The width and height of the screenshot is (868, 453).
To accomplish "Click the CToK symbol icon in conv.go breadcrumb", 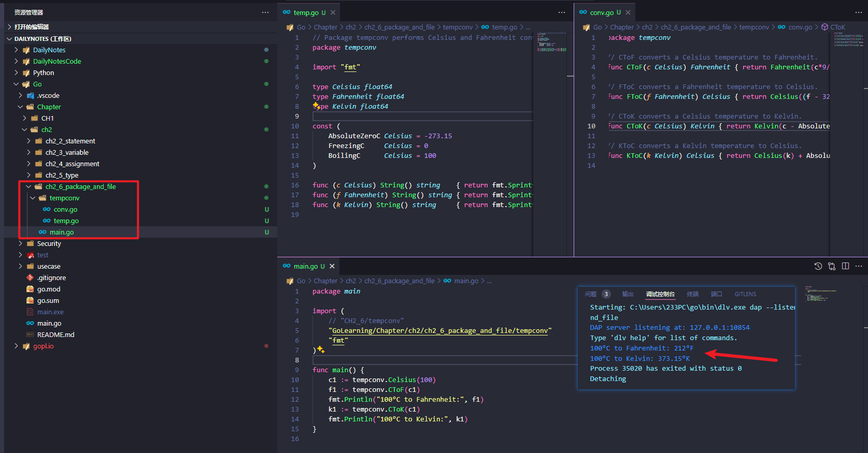I will tap(824, 27).
